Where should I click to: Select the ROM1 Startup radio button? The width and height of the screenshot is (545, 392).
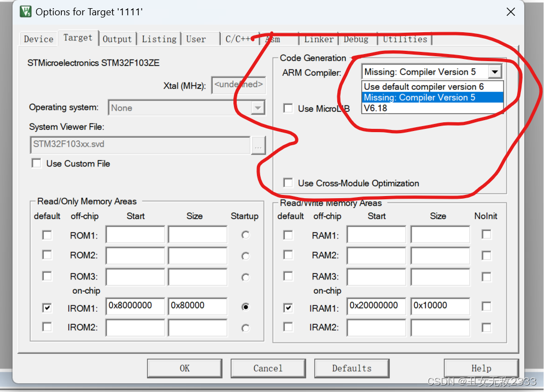(245, 235)
